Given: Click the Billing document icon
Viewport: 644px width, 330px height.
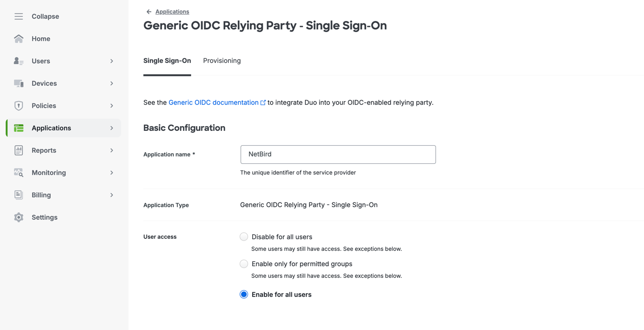Looking at the screenshot, I should [18, 195].
